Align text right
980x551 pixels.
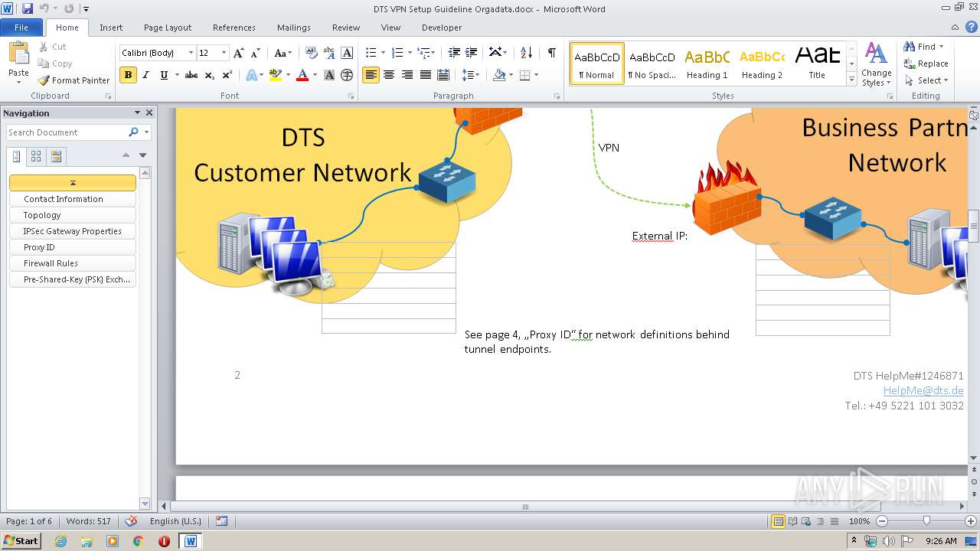pyautogui.click(x=407, y=75)
